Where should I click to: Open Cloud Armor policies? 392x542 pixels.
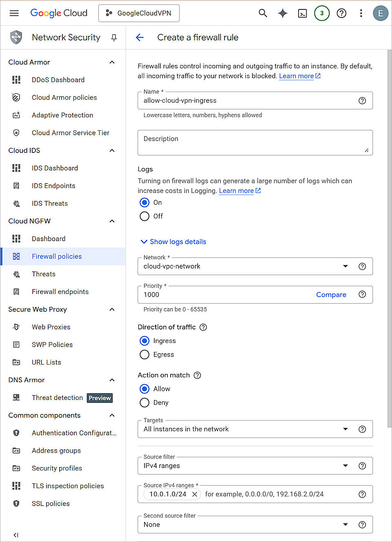click(x=64, y=97)
